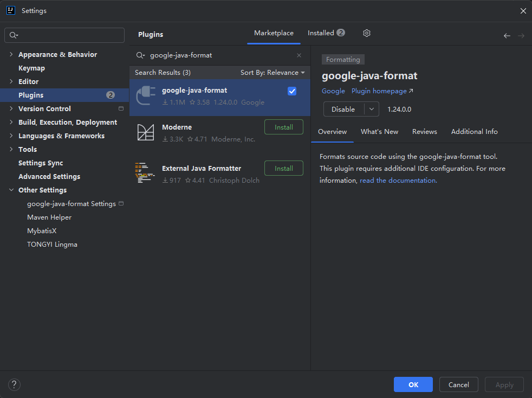Disable the google-java-format plugin

point(343,109)
